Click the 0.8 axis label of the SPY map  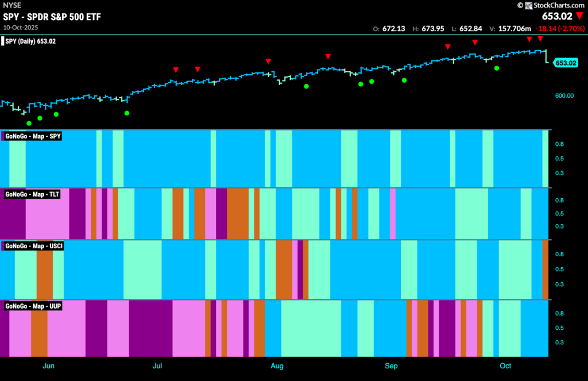(x=559, y=144)
